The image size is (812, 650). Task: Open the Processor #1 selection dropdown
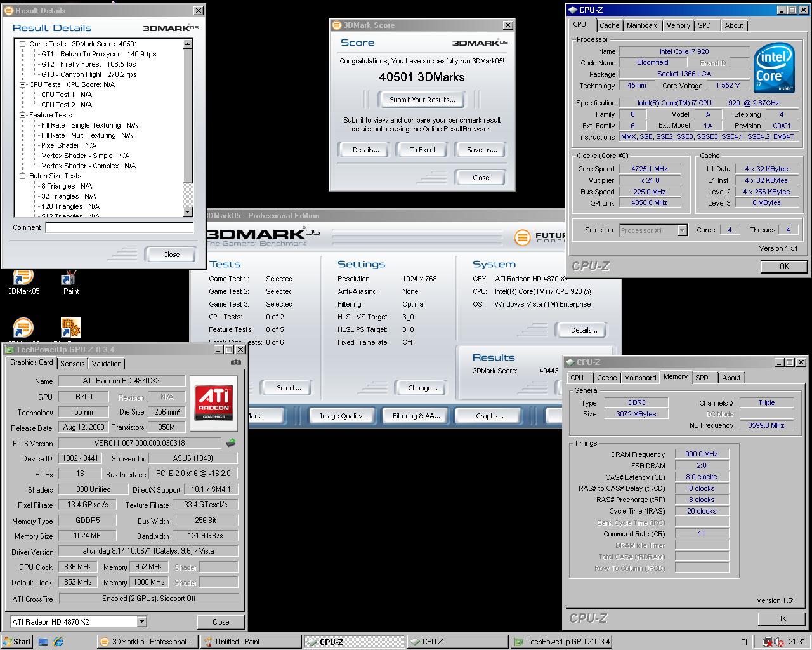click(x=682, y=230)
